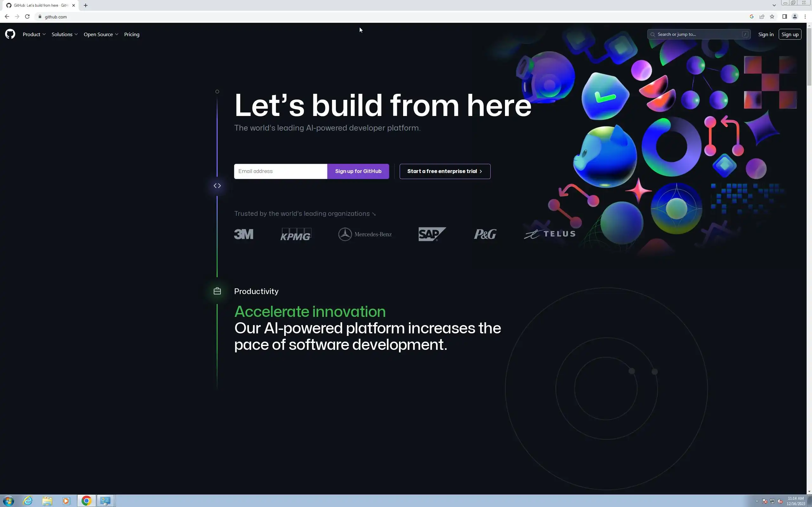Click the Windows Start button

pos(8,501)
